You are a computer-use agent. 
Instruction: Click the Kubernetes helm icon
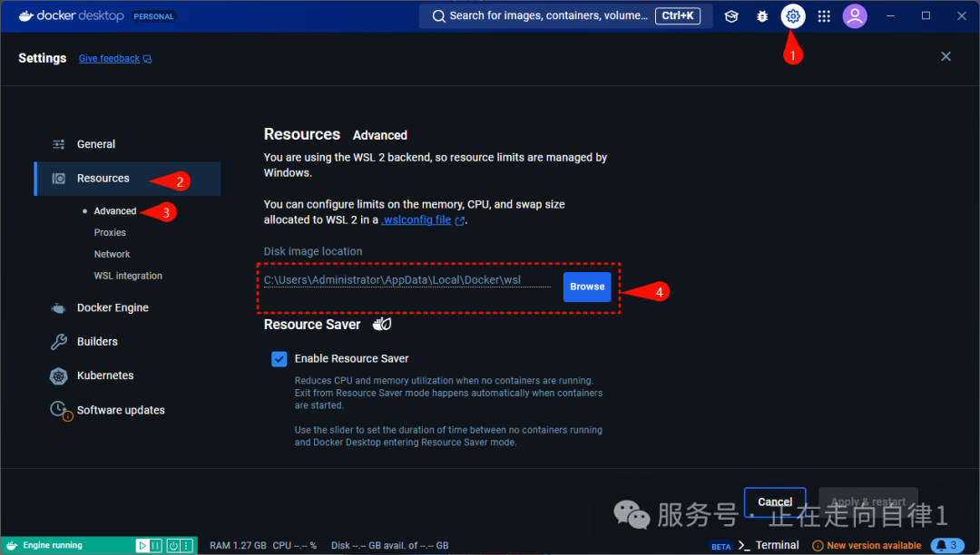(x=58, y=375)
